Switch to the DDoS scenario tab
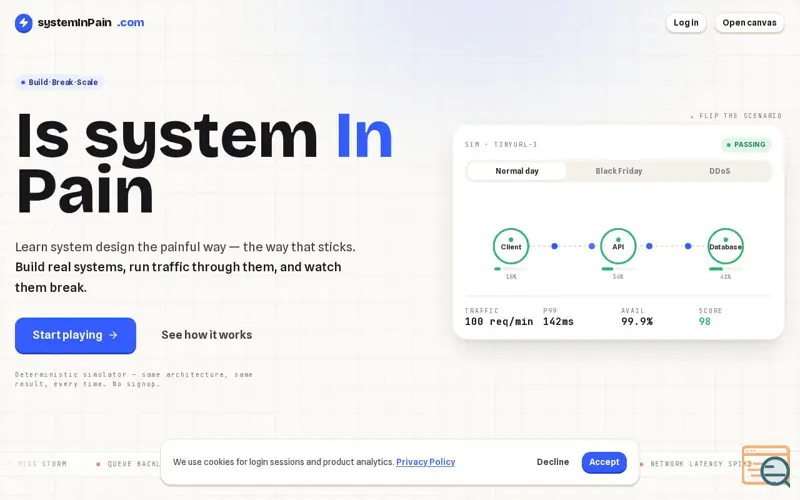 point(719,171)
